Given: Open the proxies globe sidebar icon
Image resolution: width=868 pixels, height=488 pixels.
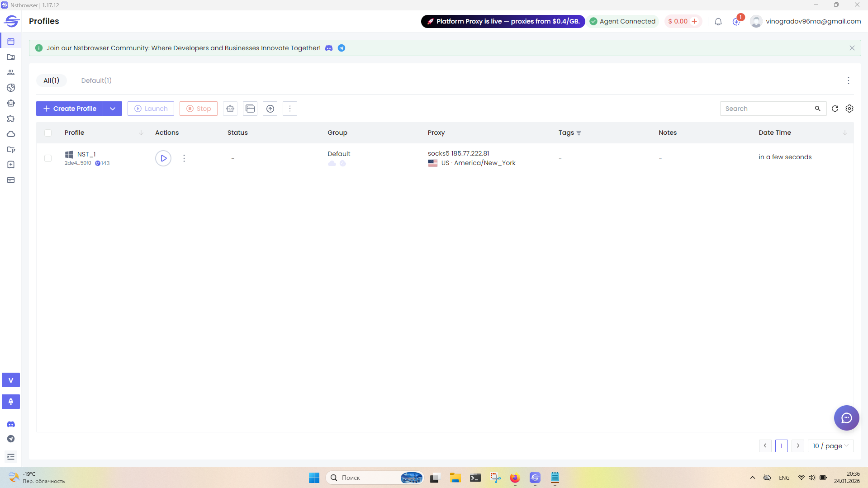Looking at the screenshot, I should [11, 88].
